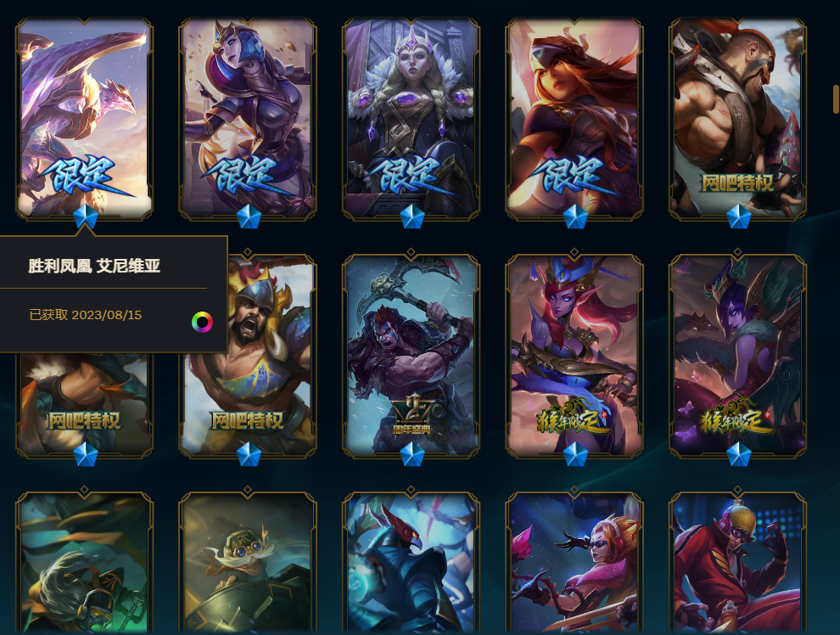Open the phoenix Anivia 限定 skin card
Screen dimensions: 840x635
85,118
